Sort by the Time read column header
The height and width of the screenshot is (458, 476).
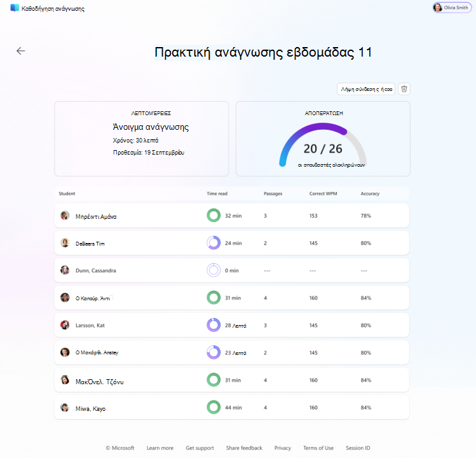[x=217, y=193]
